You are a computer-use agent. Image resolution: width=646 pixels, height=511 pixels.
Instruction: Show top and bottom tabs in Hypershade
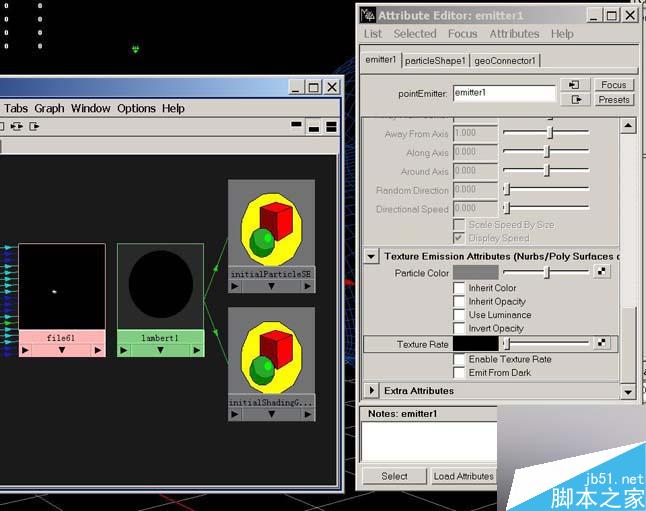331,127
